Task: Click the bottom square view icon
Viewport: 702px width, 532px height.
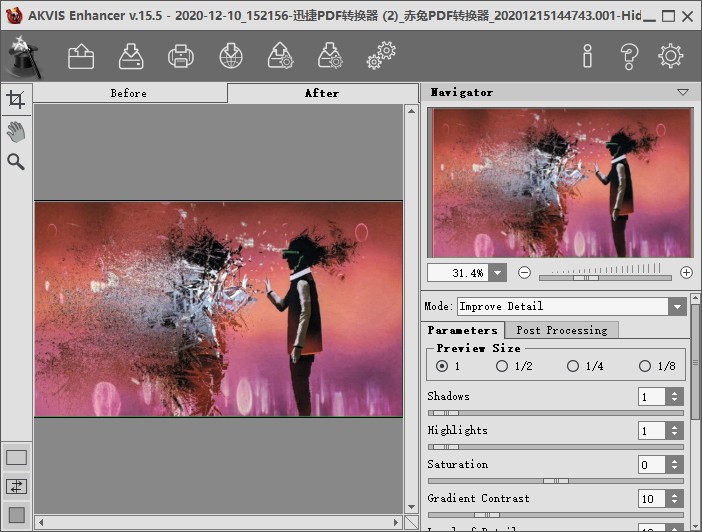Action: point(17,515)
